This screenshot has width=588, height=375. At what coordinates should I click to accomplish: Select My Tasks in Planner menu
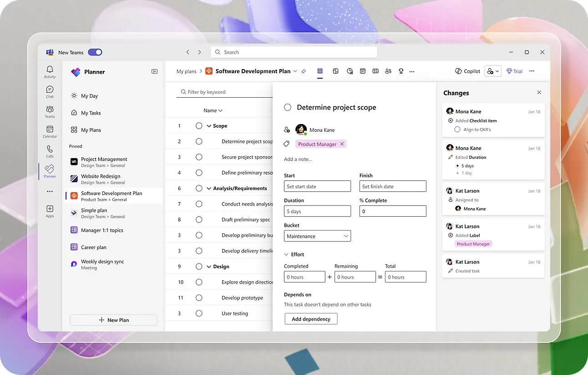[91, 113]
